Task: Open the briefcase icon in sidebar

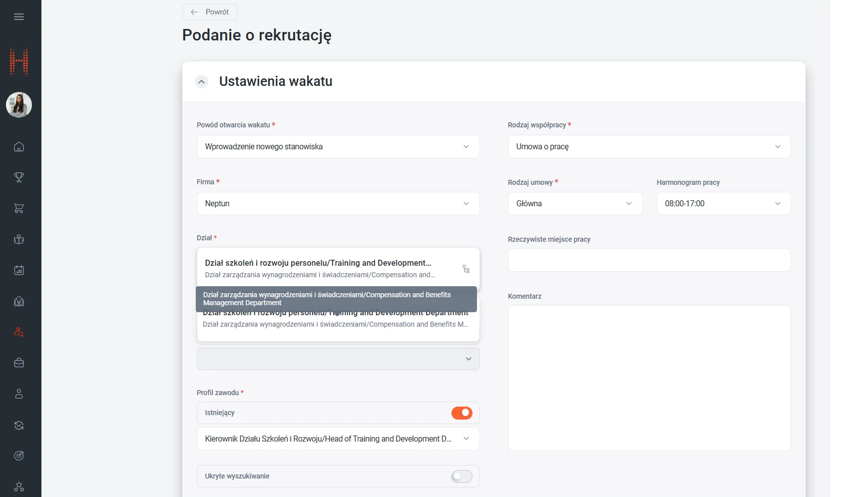Action: point(19,363)
